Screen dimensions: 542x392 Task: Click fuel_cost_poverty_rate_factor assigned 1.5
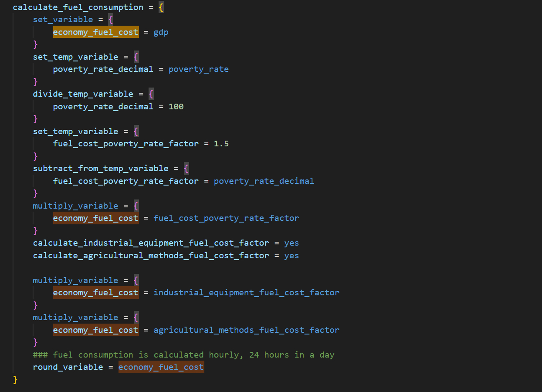pos(126,144)
